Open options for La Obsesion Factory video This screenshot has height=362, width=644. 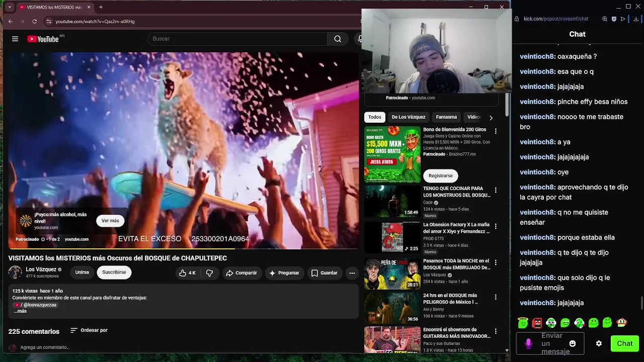click(496, 226)
